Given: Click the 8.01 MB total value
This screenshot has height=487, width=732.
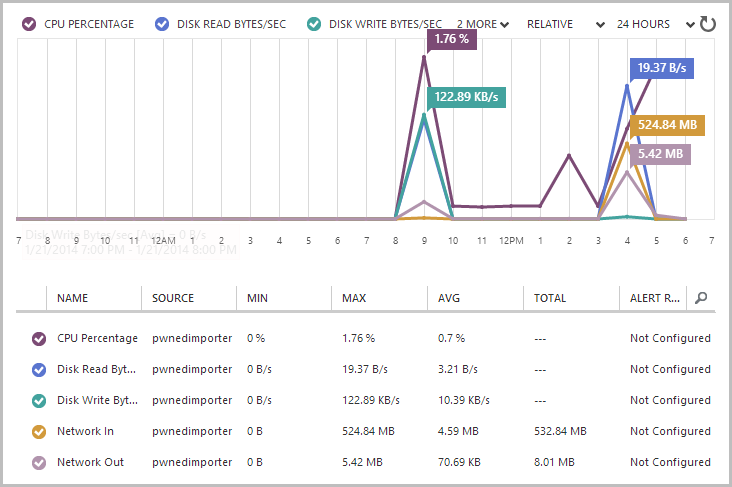Looking at the screenshot, I should (x=554, y=462).
